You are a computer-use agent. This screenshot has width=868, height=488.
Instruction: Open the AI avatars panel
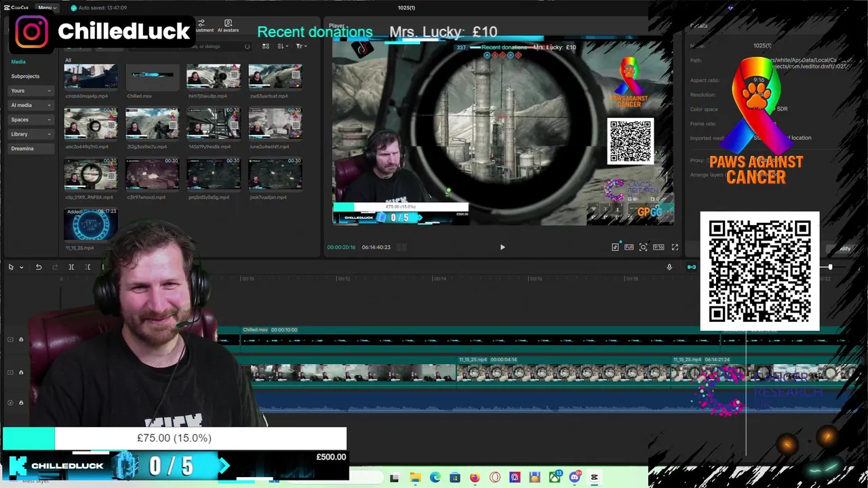click(x=228, y=26)
